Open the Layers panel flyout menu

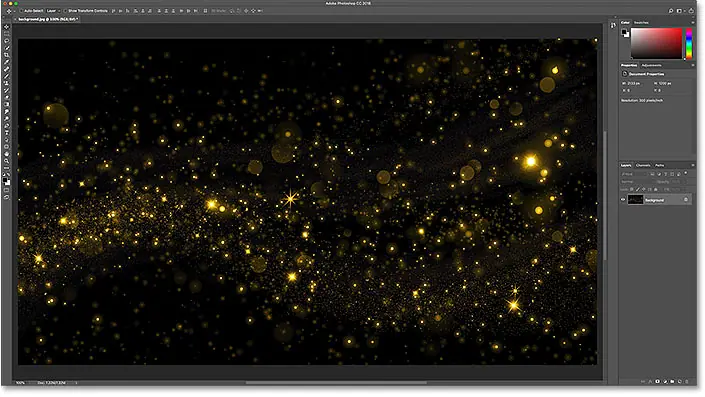point(692,165)
